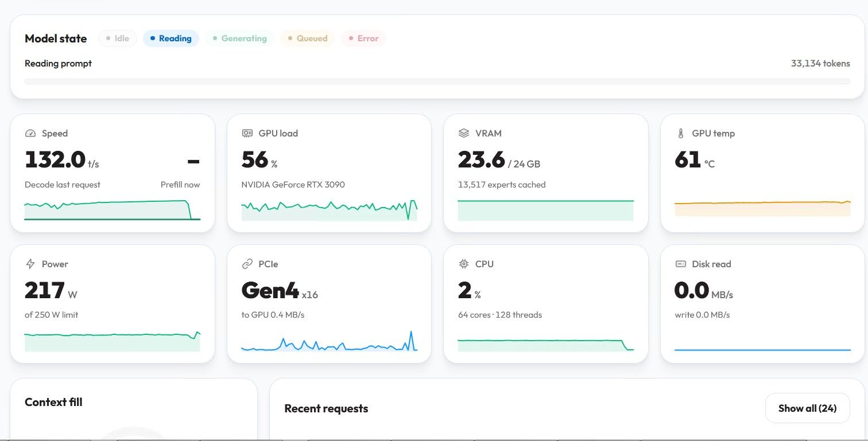Click the orange GPU temp chart
This screenshot has width=868, height=441.
762,209
